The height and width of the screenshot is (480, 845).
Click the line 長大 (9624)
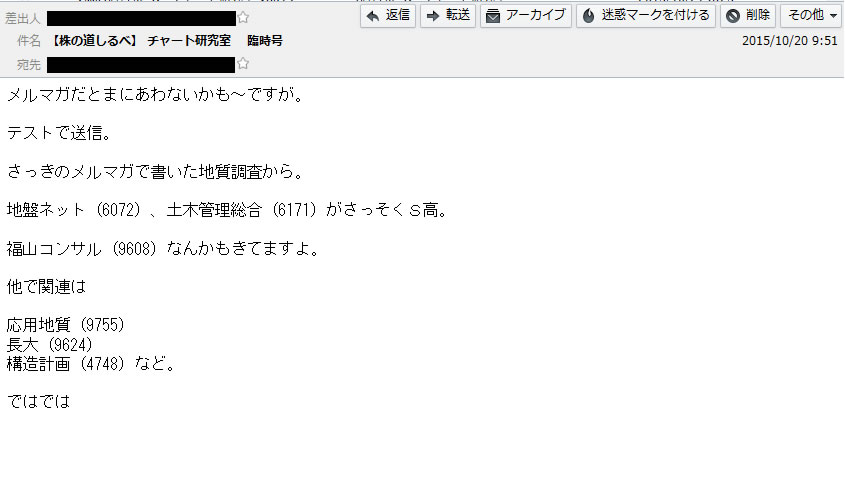50,345
